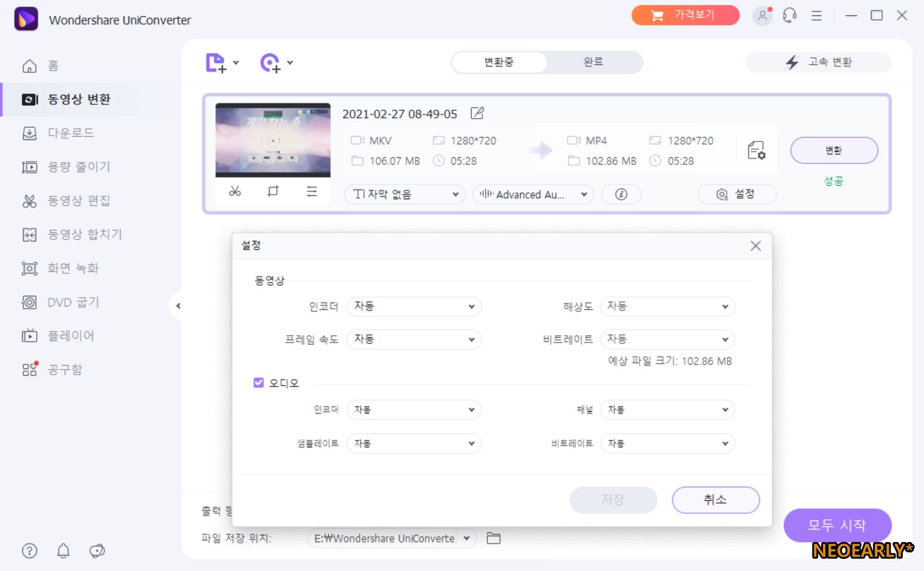924x571 pixels.
Task: Toggle the 오디오 checkbox
Action: [x=258, y=383]
